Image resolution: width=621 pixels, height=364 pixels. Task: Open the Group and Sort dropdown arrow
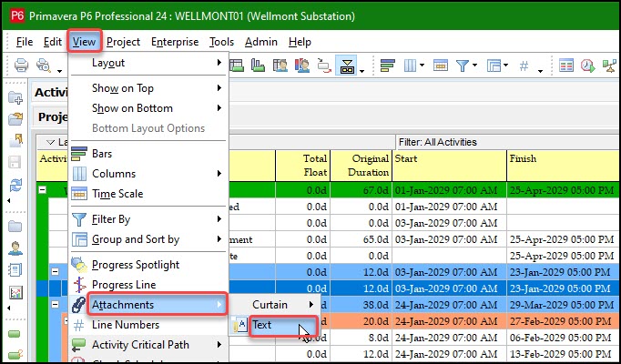point(506,66)
